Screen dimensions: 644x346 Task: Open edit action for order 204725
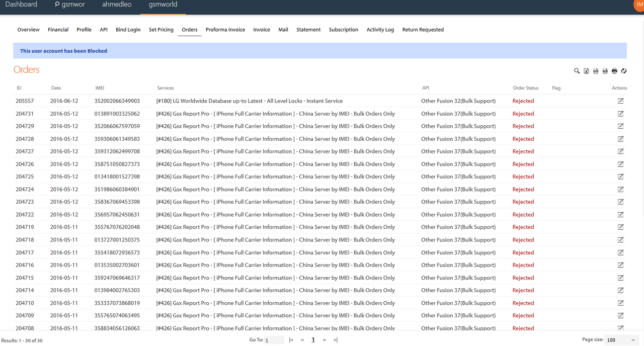[x=620, y=177]
